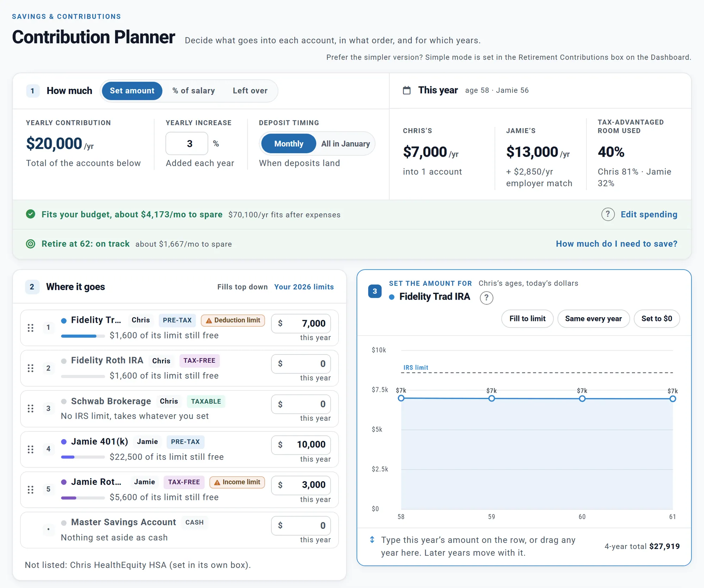Click the target icon beside Retire at 62
The image size is (704, 588).
coord(31,244)
